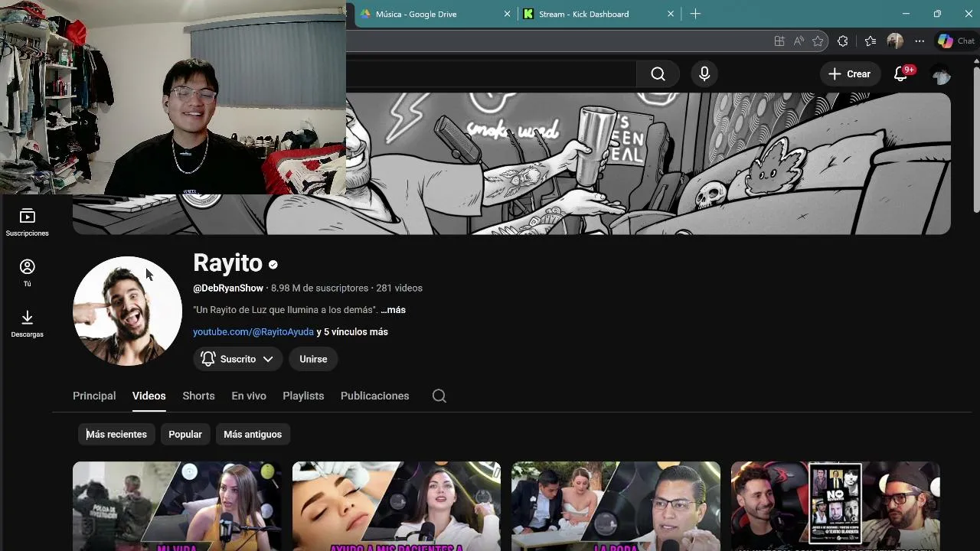The width and height of the screenshot is (980, 551).
Task: Open video thumbnail labeled LA BODA
Action: coord(616,506)
